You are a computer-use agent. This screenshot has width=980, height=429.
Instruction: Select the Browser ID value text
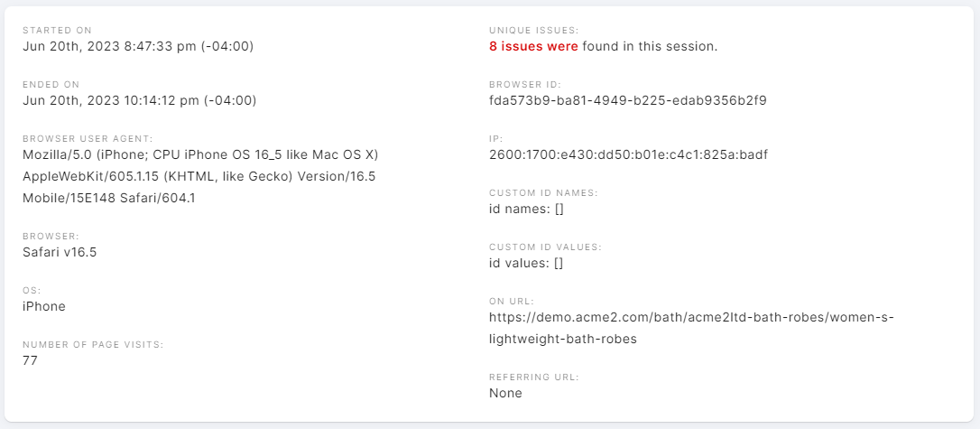pyautogui.click(x=627, y=100)
